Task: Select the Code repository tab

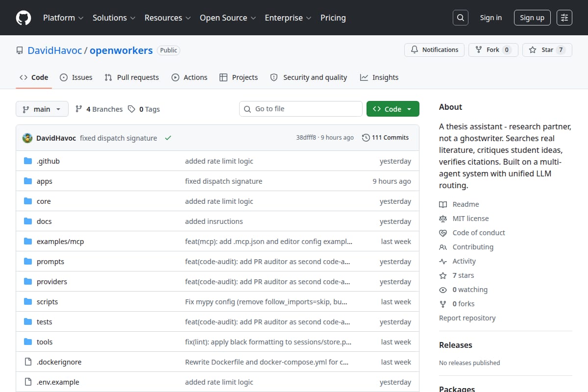Action: coord(34,77)
